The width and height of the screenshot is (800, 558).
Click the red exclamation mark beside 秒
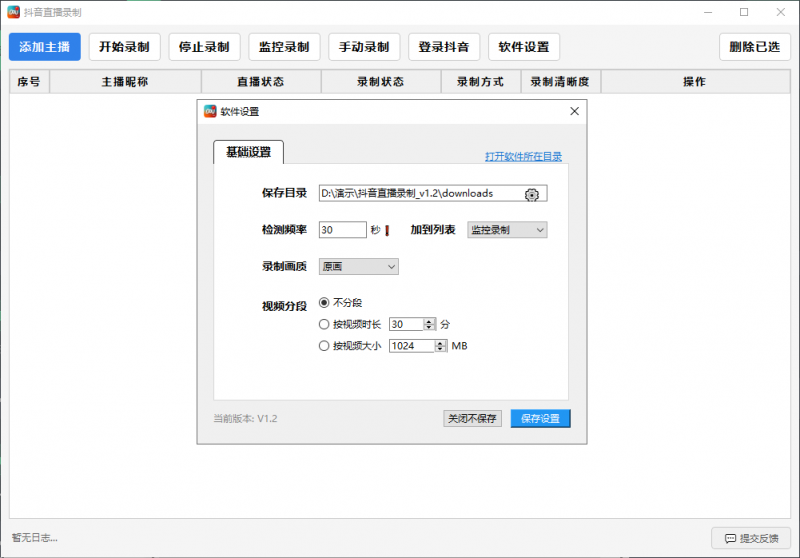click(387, 231)
